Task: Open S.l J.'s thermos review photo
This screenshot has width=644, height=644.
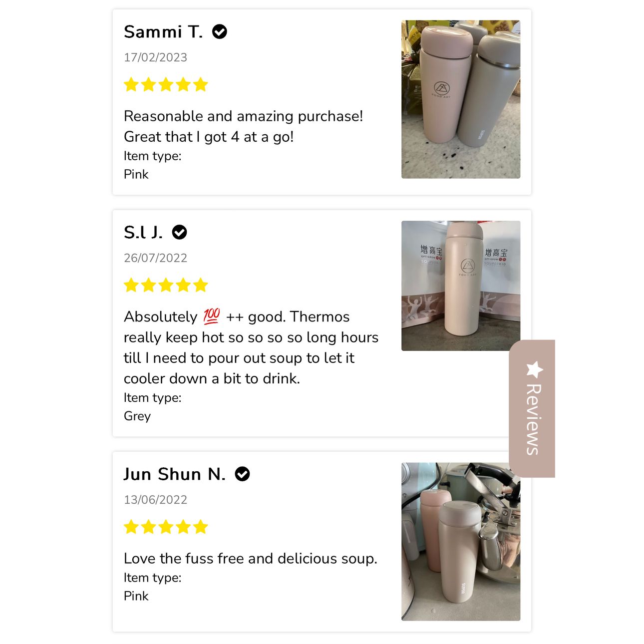Action: tap(461, 286)
